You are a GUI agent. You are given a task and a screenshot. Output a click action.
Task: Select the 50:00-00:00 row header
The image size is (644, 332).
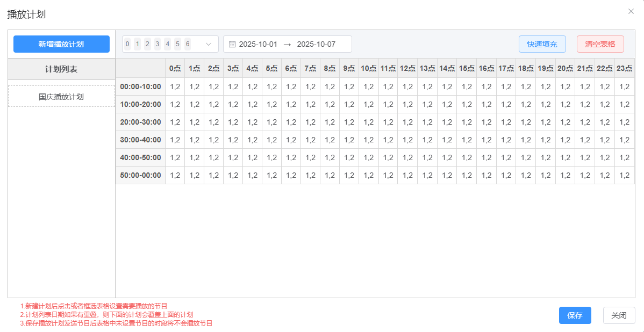[140, 175]
